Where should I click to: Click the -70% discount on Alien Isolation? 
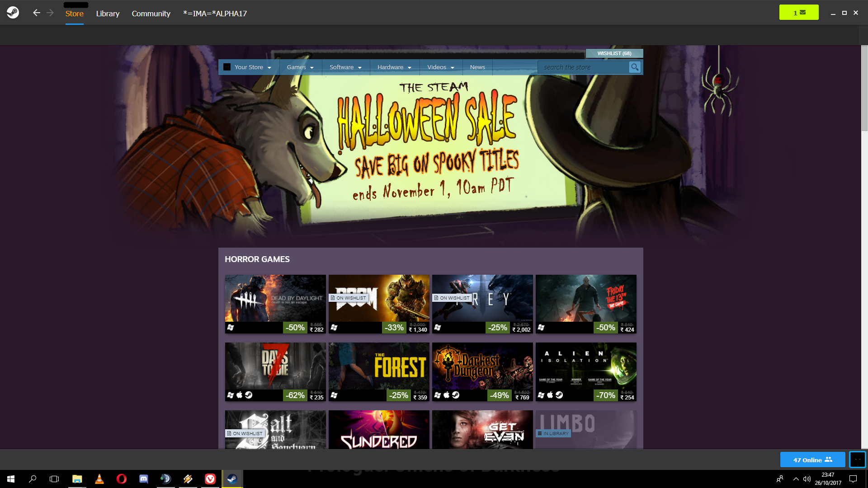point(606,395)
